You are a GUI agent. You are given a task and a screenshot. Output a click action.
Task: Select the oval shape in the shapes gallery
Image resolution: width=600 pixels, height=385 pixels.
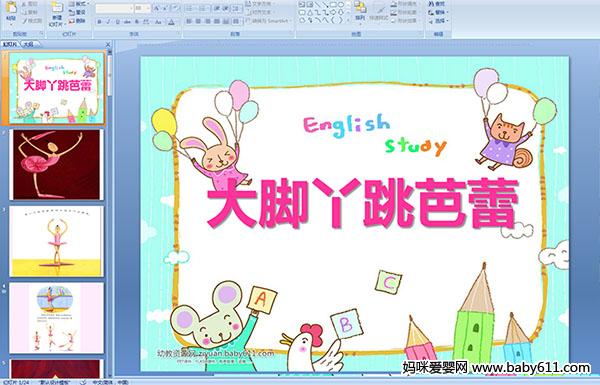click(x=341, y=5)
